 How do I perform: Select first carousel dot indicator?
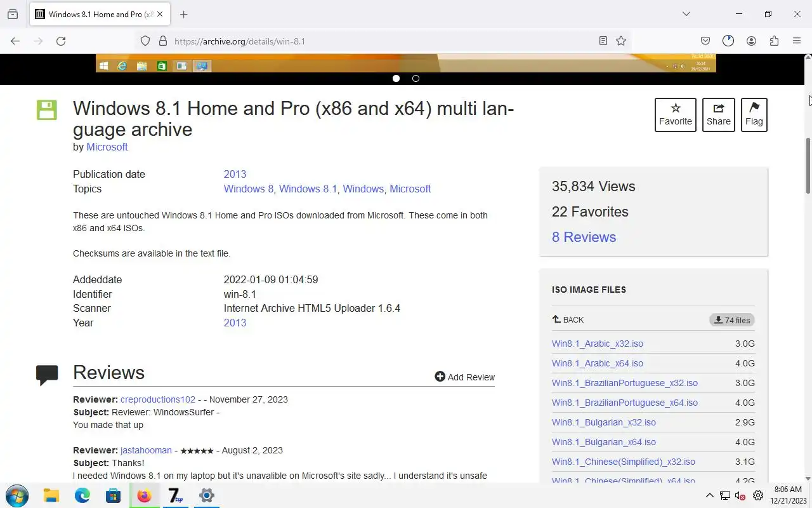pyautogui.click(x=396, y=79)
